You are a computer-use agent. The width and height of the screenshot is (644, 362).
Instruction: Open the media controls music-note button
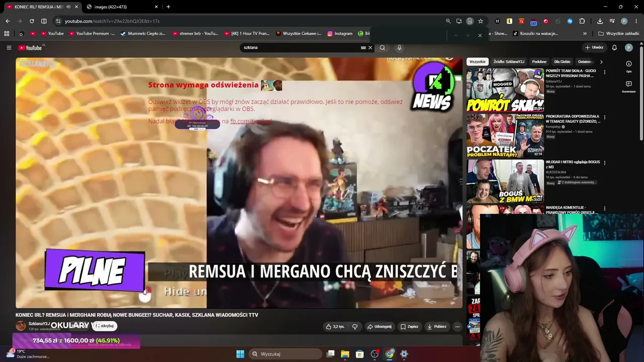coord(612,21)
